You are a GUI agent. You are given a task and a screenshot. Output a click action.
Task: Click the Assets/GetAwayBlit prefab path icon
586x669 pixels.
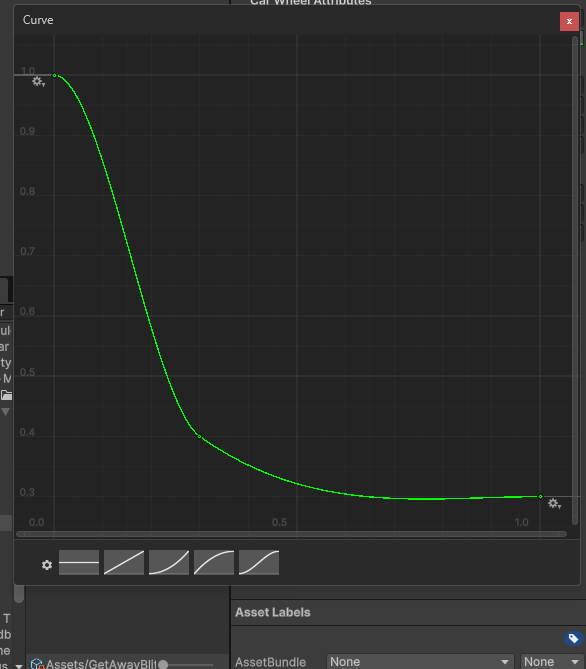[37, 664]
